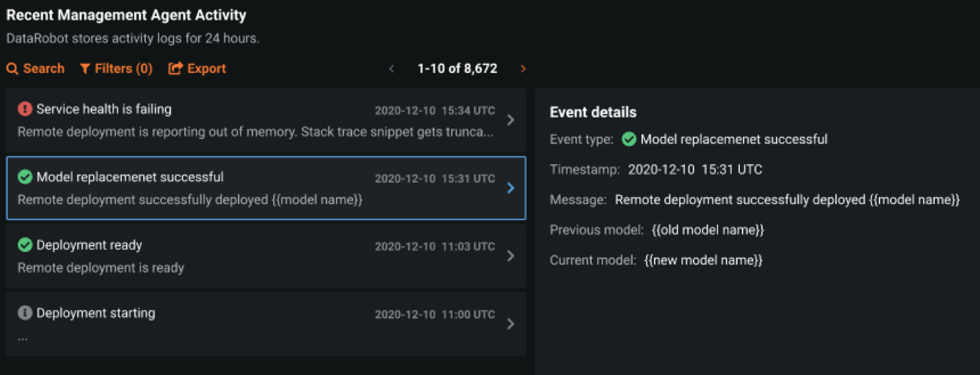Select the Deployment starting event title

(x=96, y=313)
